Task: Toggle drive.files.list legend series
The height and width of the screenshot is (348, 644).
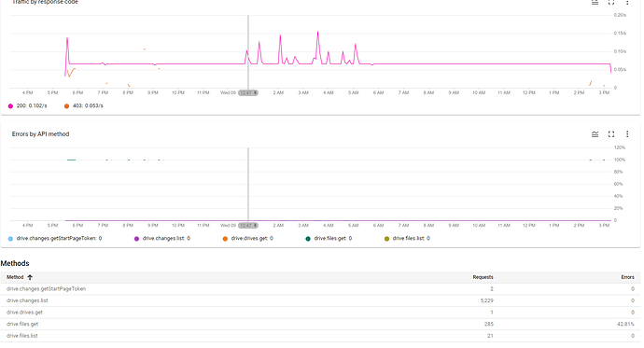Action: [407, 239]
